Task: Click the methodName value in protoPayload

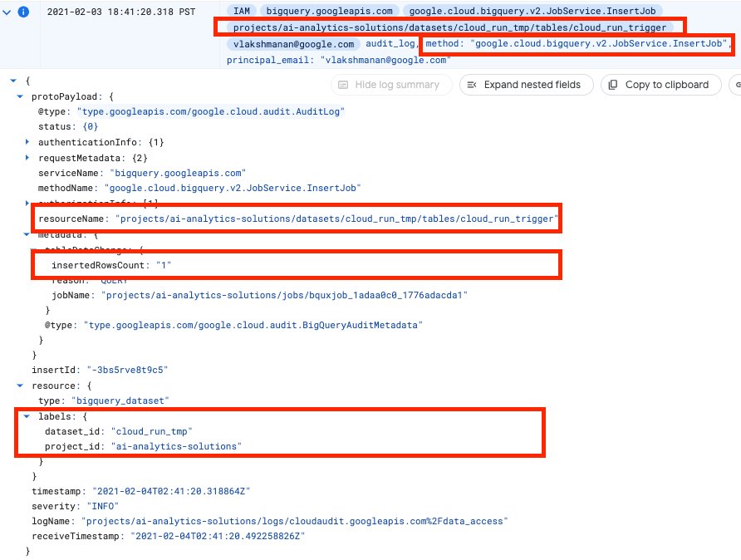Action: click(233, 188)
